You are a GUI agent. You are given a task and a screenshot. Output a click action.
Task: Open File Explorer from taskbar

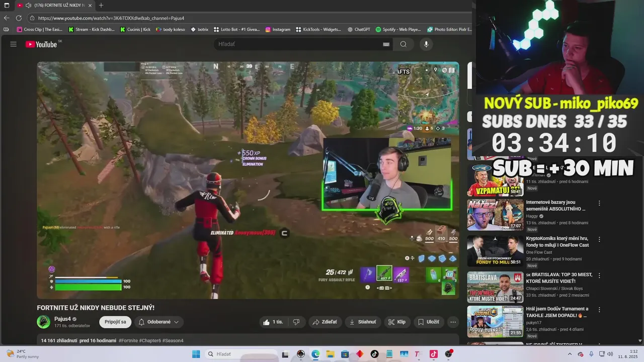330,354
